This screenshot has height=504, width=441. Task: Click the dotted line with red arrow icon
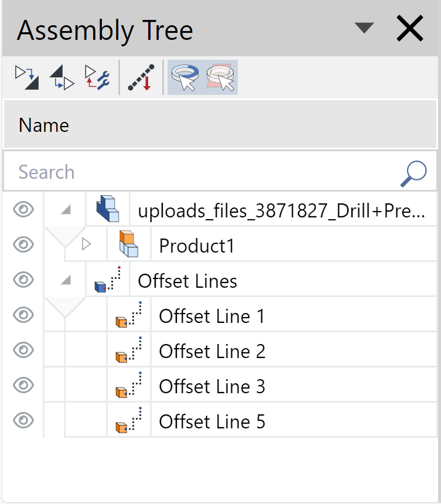[x=142, y=77]
